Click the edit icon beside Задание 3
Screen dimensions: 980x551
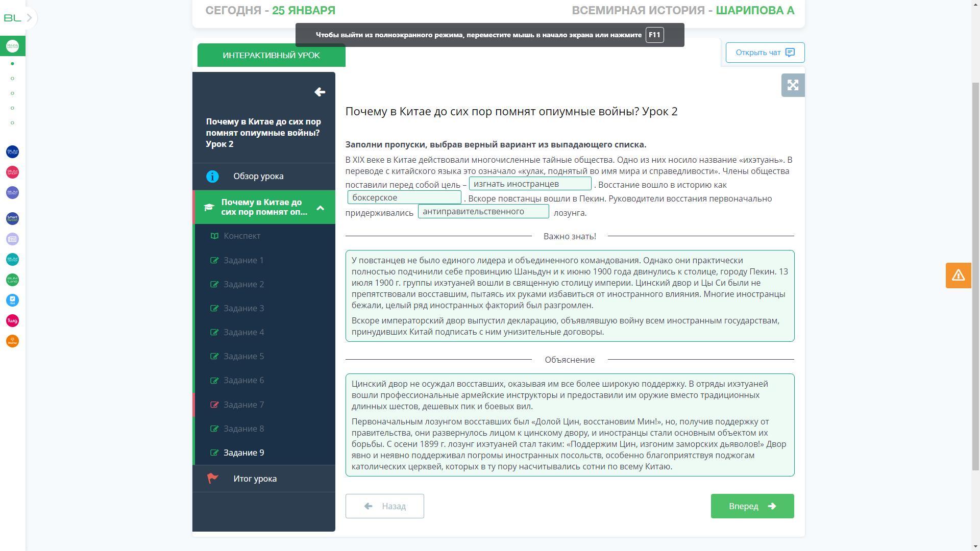(214, 308)
